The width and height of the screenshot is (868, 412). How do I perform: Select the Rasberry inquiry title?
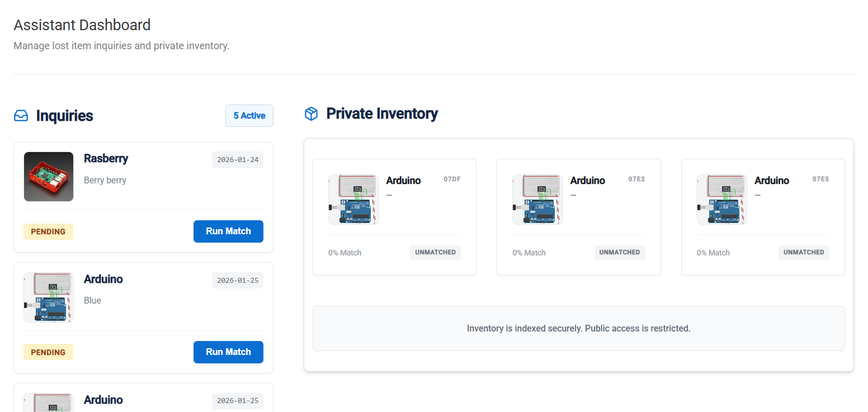coord(106,158)
